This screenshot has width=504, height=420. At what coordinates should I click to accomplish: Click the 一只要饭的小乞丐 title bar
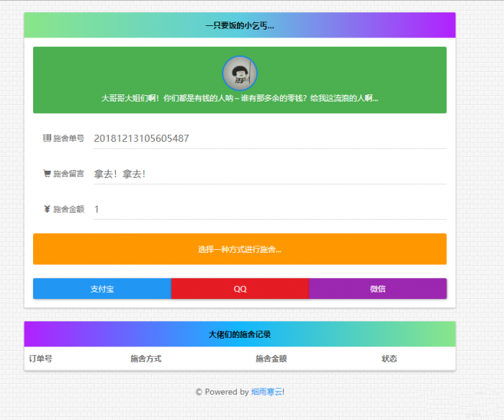240,25
